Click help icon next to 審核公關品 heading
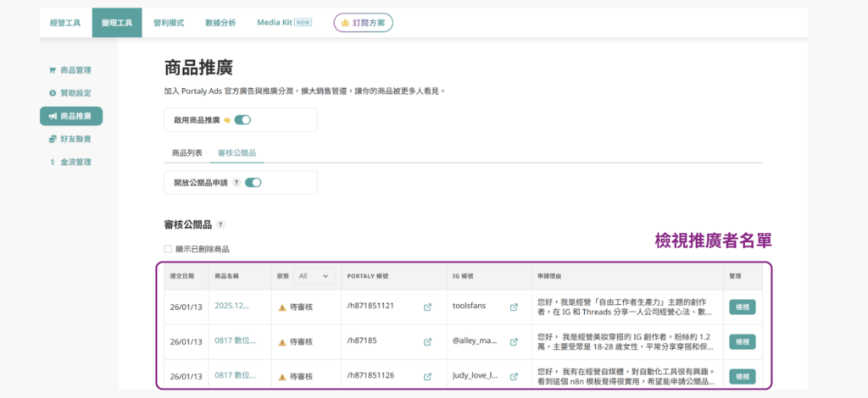Screen dimensions: 868x398 [x=220, y=225]
